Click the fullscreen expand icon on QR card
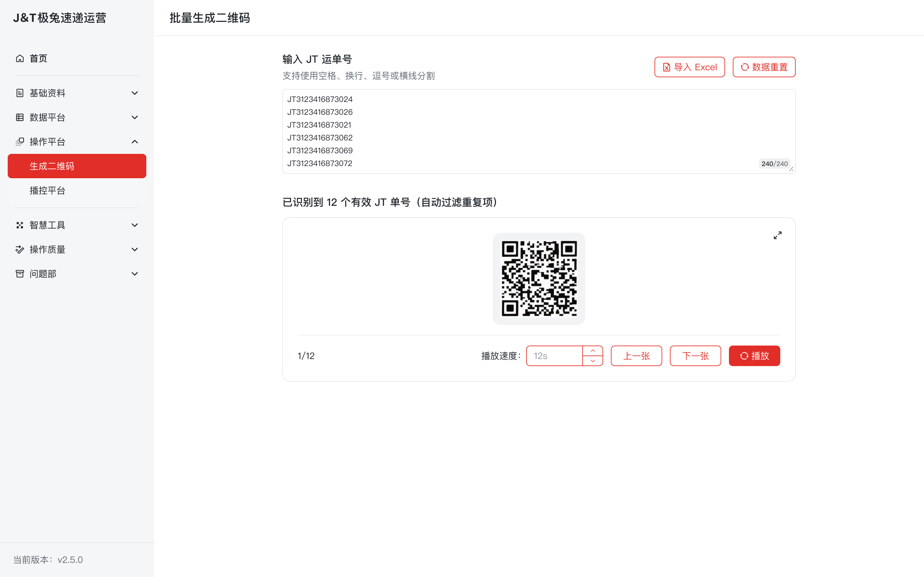This screenshot has width=924, height=577. click(777, 236)
